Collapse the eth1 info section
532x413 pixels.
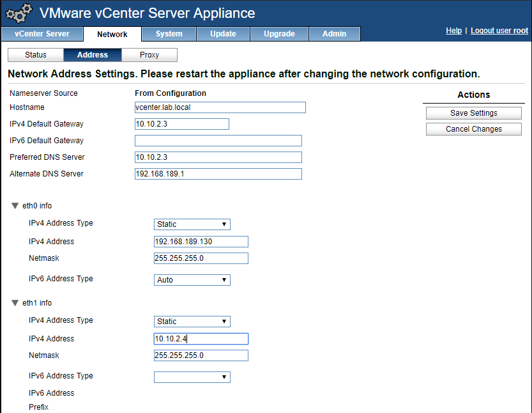(x=15, y=303)
